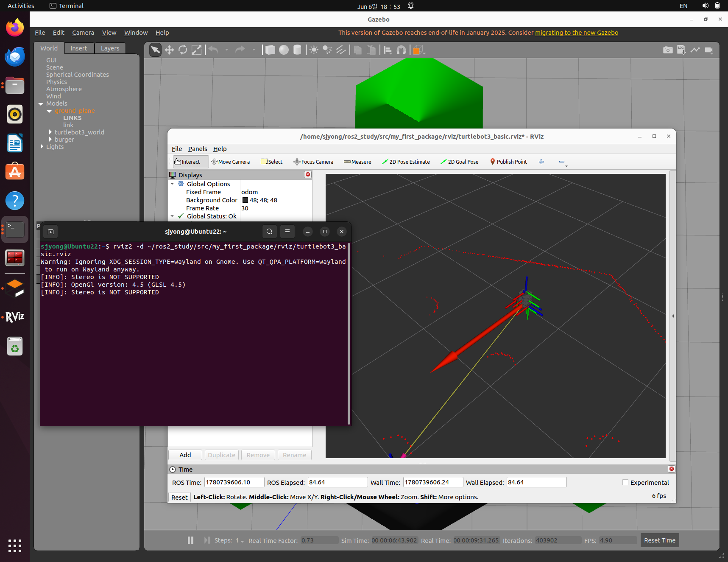
Task: Click the blue plus add-tool icon in RViz
Action: pyautogui.click(x=541, y=162)
